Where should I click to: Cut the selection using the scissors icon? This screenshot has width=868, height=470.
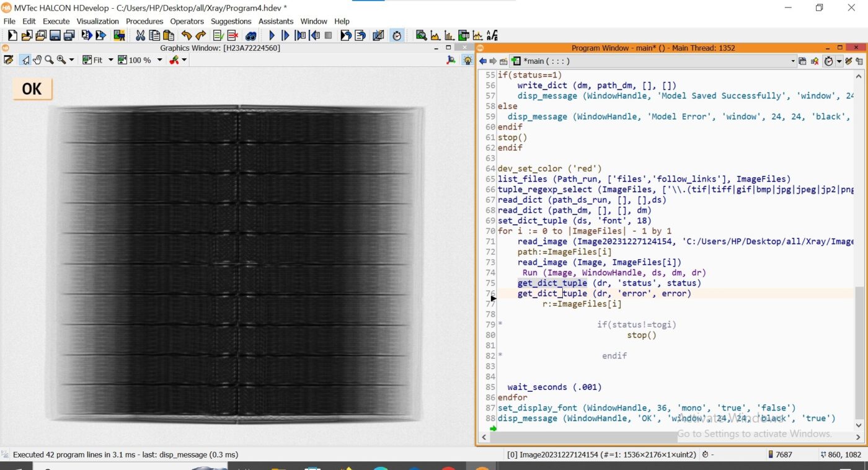[x=140, y=35]
